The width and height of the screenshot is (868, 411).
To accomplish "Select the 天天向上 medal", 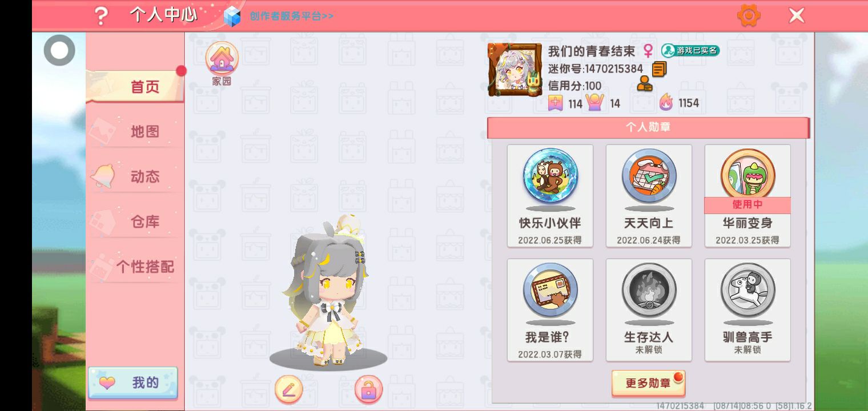I will [649, 196].
